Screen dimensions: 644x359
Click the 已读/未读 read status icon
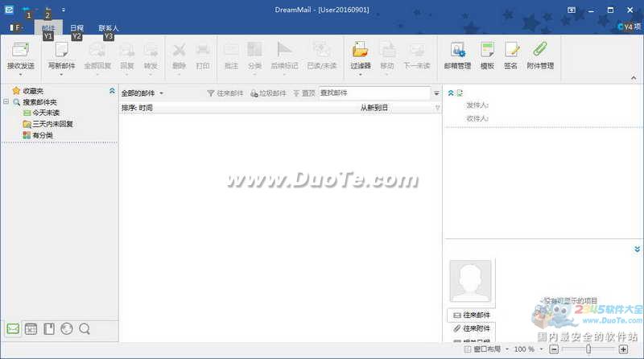[x=322, y=50]
